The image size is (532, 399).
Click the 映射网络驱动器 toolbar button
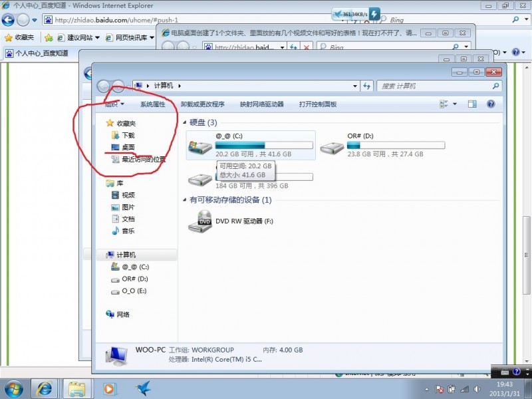262,104
